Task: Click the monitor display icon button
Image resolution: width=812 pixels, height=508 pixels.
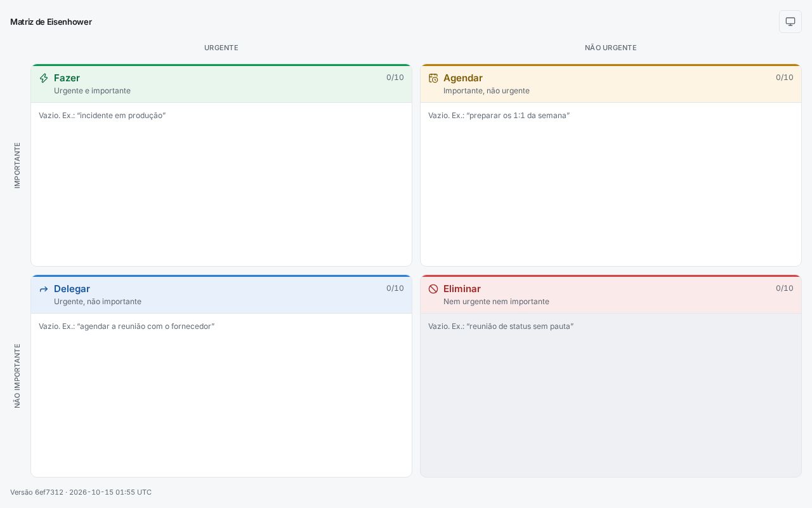Action: [x=790, y=22]
